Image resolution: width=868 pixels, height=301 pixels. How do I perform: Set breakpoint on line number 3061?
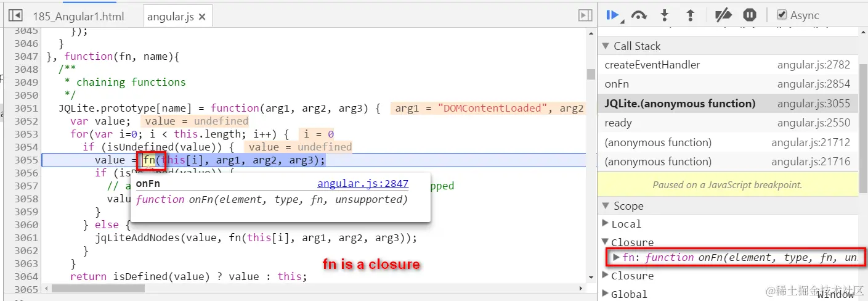25,237
